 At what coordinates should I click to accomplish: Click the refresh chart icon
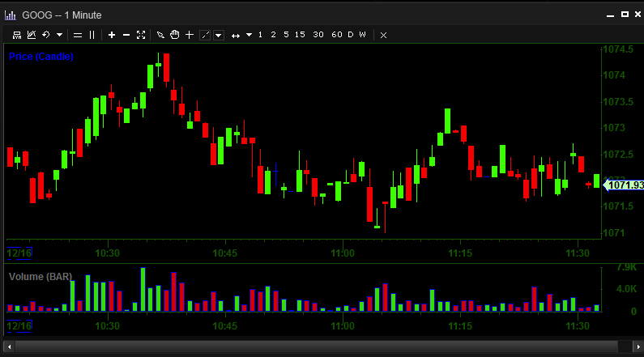pyautogui.click(x=46, y=35)
